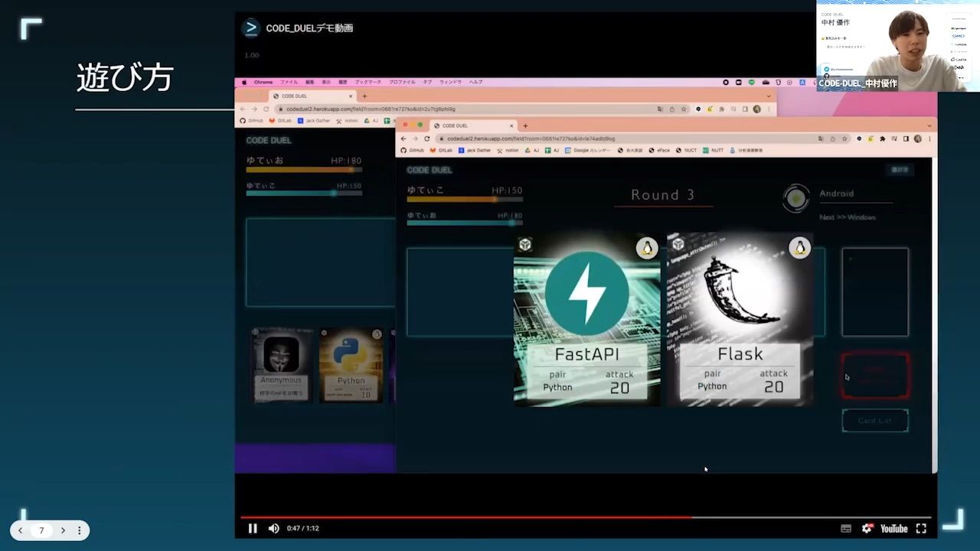Select the Flask card
Image resolution: width=980 pixels, height=551 pixels.
coord(740,318)
